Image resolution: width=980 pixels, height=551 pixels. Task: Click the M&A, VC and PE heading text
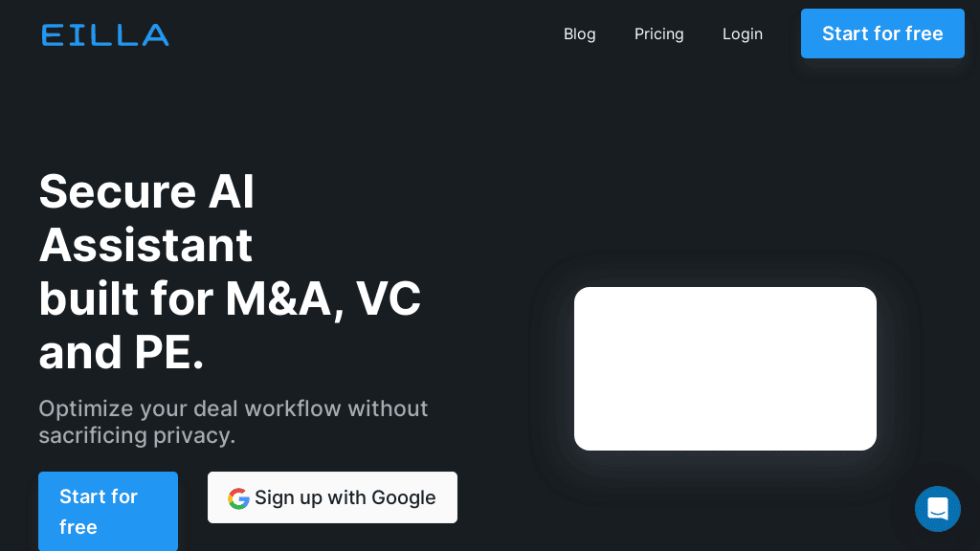tap(230, 325)
